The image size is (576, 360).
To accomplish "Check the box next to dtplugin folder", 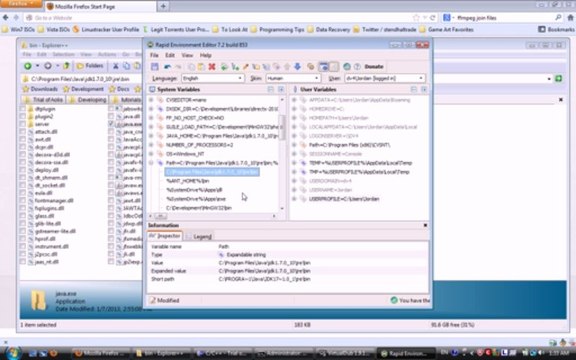I will 23,109.
